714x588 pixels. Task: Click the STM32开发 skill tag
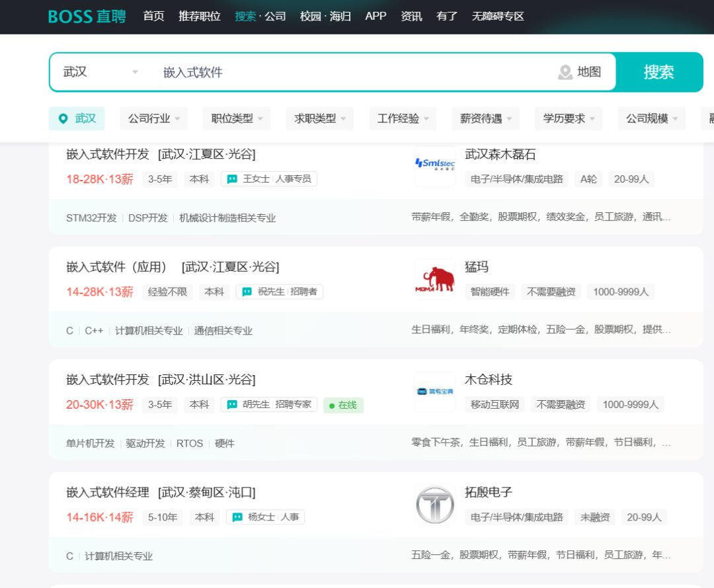point(91,218)
